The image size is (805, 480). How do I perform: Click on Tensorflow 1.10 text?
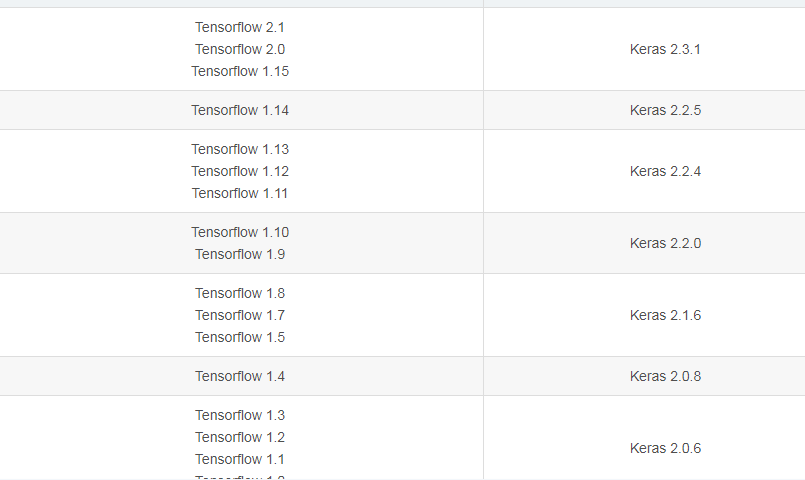(240, 233)
